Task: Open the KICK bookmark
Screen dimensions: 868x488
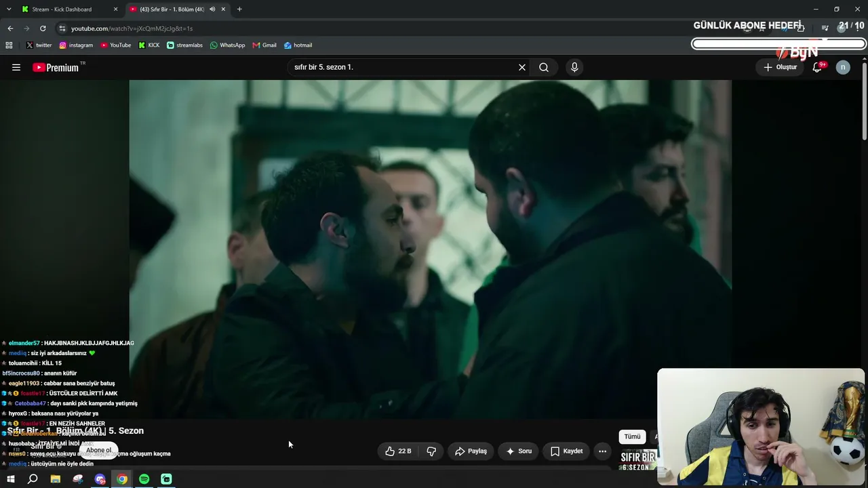Action: pos(149,45)
